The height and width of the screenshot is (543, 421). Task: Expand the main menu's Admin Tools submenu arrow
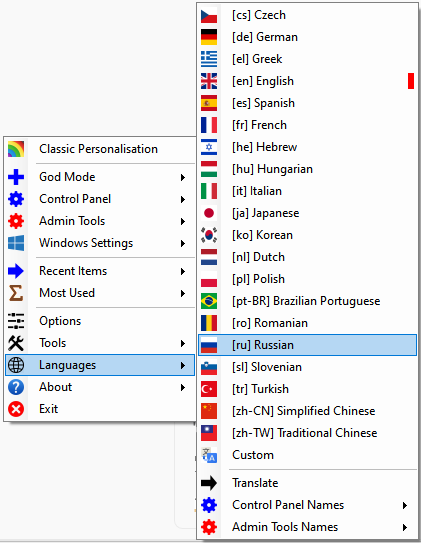183,221
